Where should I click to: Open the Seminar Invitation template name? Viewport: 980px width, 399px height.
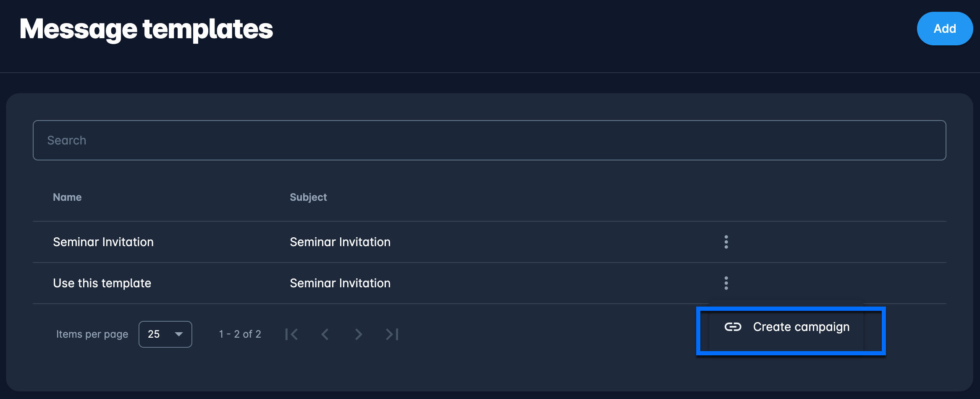click(103, 242)
